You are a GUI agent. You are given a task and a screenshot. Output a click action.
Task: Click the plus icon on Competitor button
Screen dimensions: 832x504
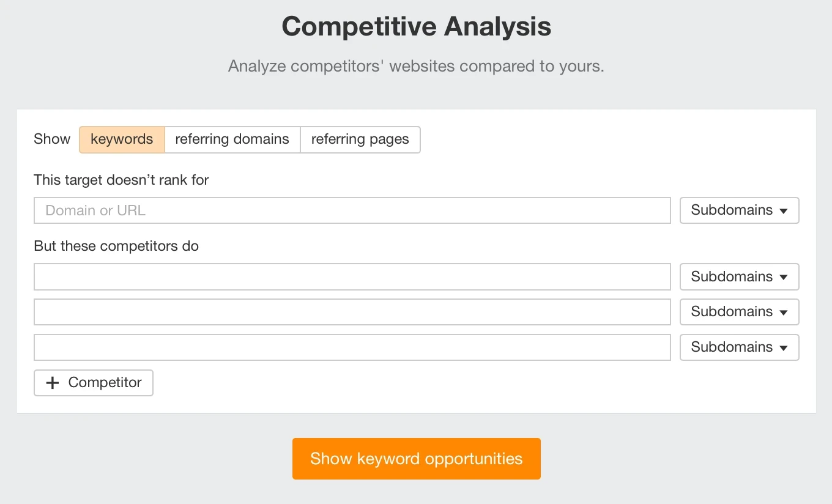[x=53, y=383]
